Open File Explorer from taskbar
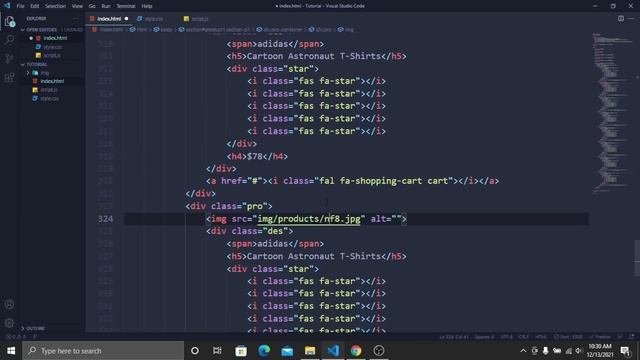The width and height of the screenshot is (640, 360). point(310,351)
